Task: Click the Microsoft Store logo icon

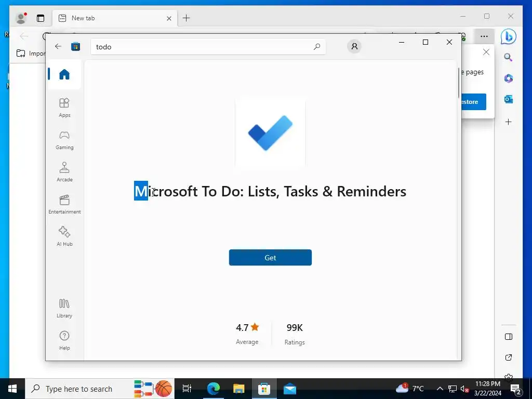Action: 75,46
